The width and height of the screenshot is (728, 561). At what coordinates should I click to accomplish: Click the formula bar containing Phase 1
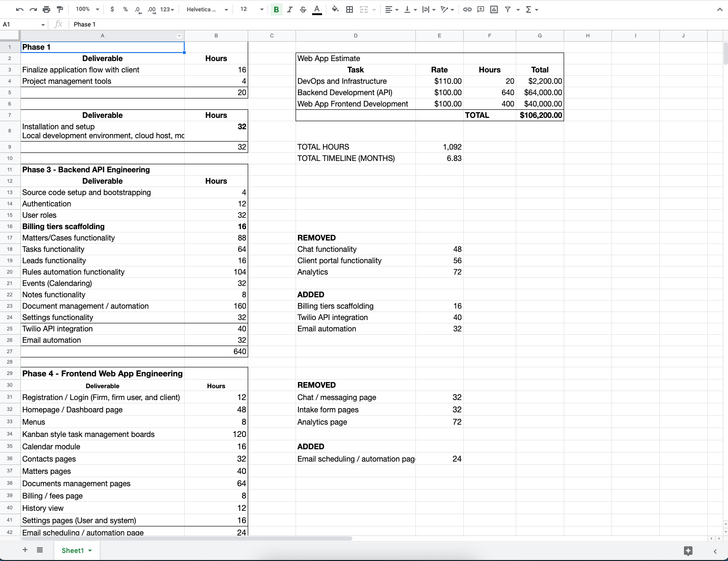(x=398, y=24)
